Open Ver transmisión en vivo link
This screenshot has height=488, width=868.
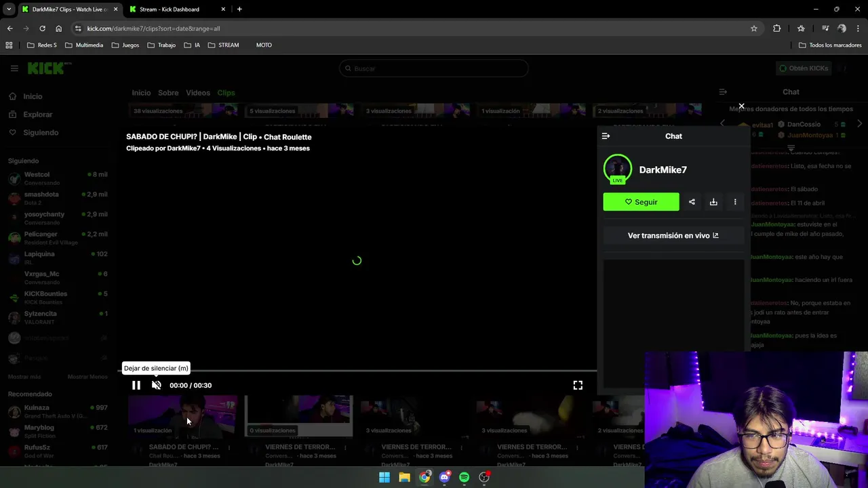click(673, 235)
